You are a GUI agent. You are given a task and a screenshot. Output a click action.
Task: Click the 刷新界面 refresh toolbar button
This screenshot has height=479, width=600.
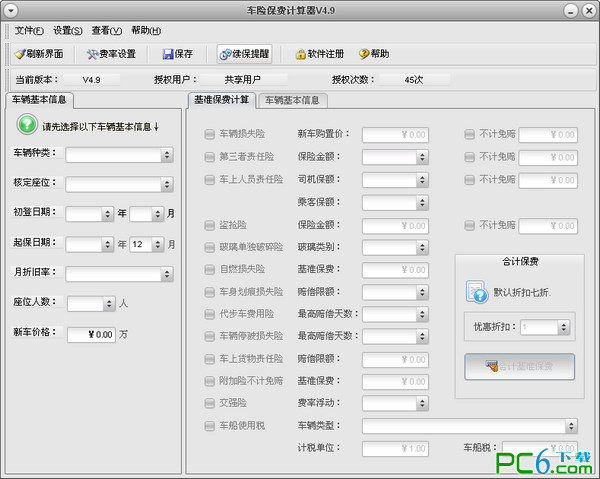(39, 54)
